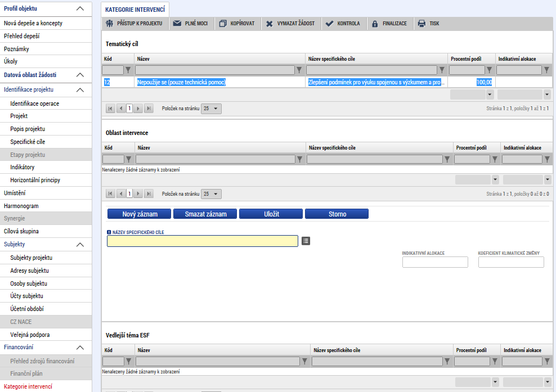The height and width of the screenshot is (392, 556).
Task: Click filter icon for Indikativní alokace in Tematický cíl
Action: pyautogui.click(x=547, y=70)
